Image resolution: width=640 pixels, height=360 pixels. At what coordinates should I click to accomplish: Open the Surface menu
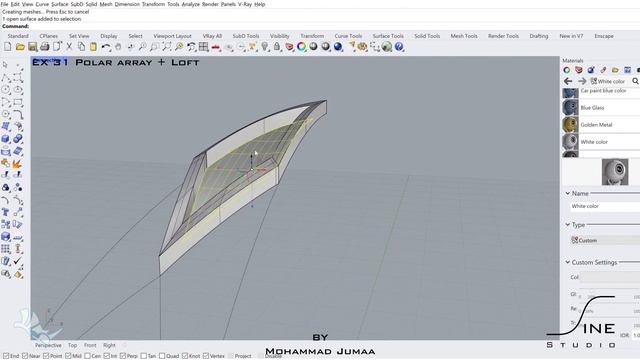tap(60, 4)
